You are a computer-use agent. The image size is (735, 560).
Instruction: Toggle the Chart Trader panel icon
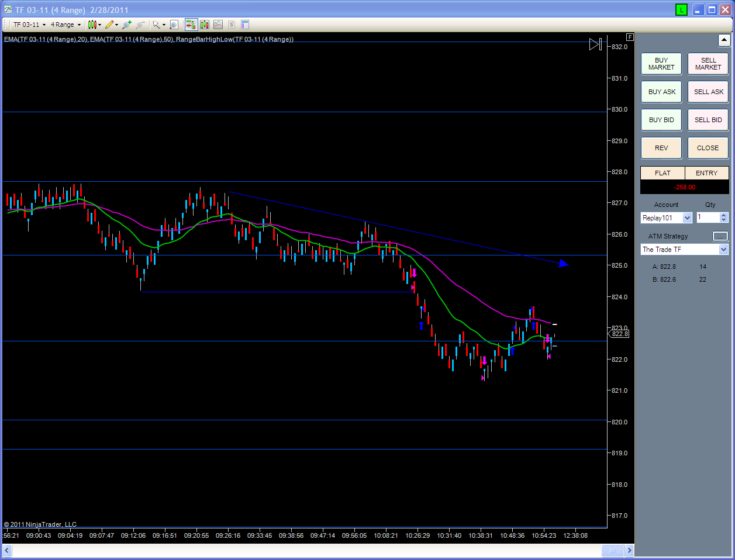coord(191,25)
